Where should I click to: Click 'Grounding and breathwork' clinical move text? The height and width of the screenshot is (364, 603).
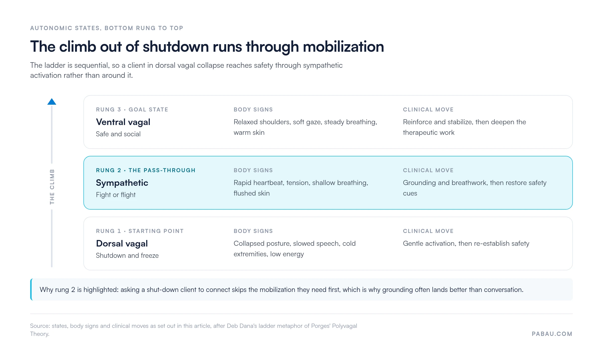475,188
